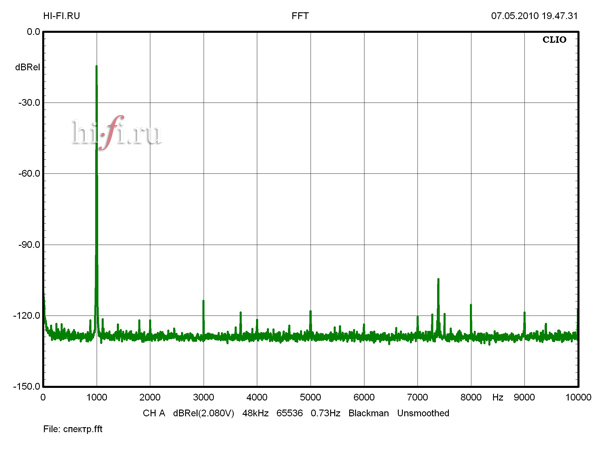Click the hi-fi.ru watermark on the graph

pos(116,132)
